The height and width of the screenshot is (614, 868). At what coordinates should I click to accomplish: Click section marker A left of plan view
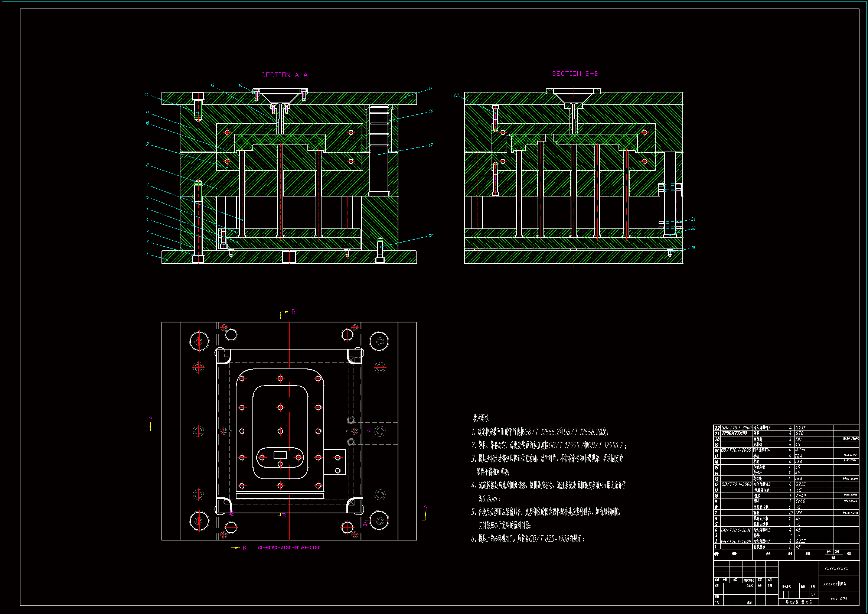150,418
